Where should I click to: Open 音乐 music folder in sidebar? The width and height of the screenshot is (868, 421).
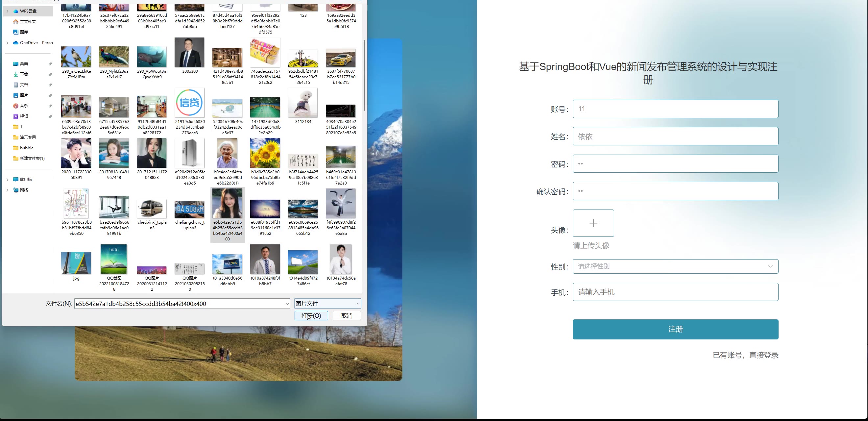click(24, 106)
